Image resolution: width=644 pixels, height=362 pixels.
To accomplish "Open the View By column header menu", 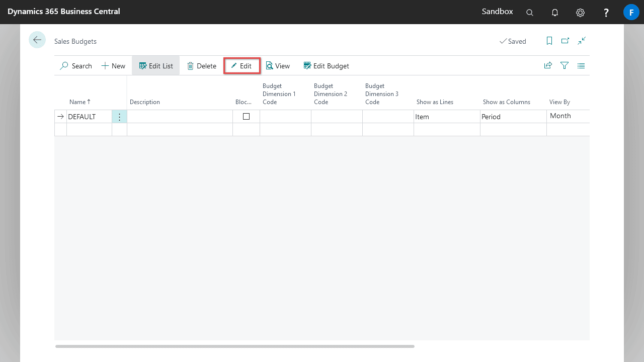I will 559,102.
